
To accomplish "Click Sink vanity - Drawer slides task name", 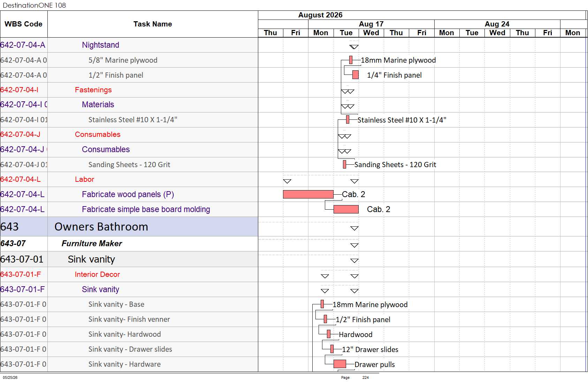I will click(x=130, y=349).
